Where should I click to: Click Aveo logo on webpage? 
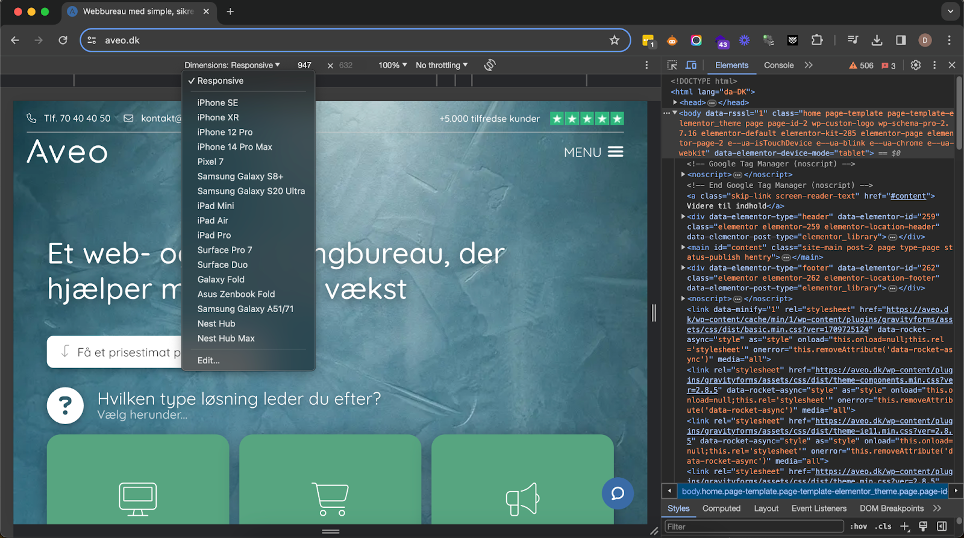(67, 151)
